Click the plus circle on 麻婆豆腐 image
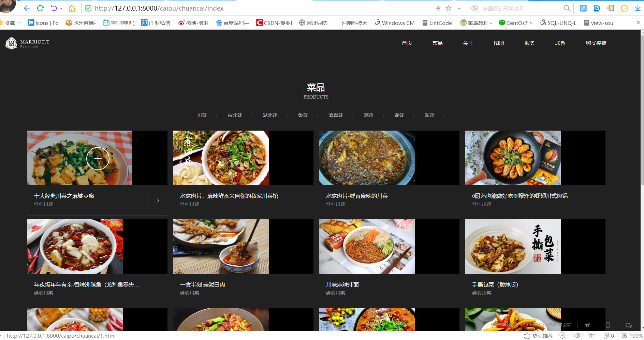Image resolution: width=644 pixels, height=340 pixels. coord(98,159)
